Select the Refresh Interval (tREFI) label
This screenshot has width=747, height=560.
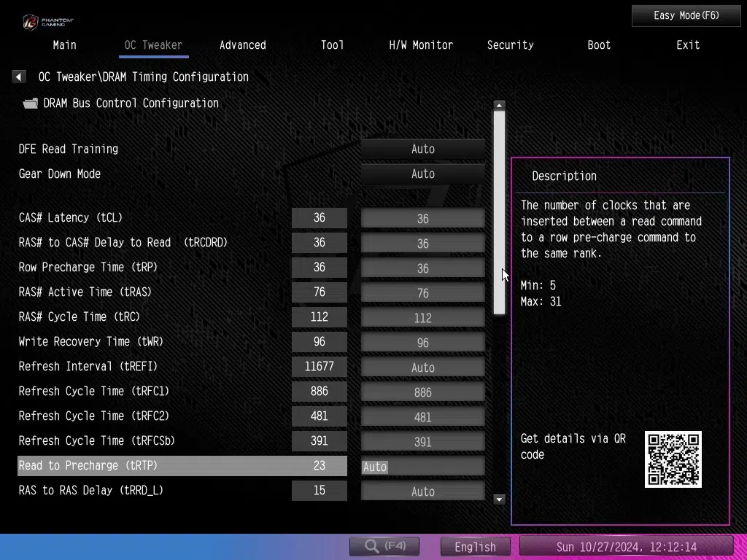pos(88,366)
